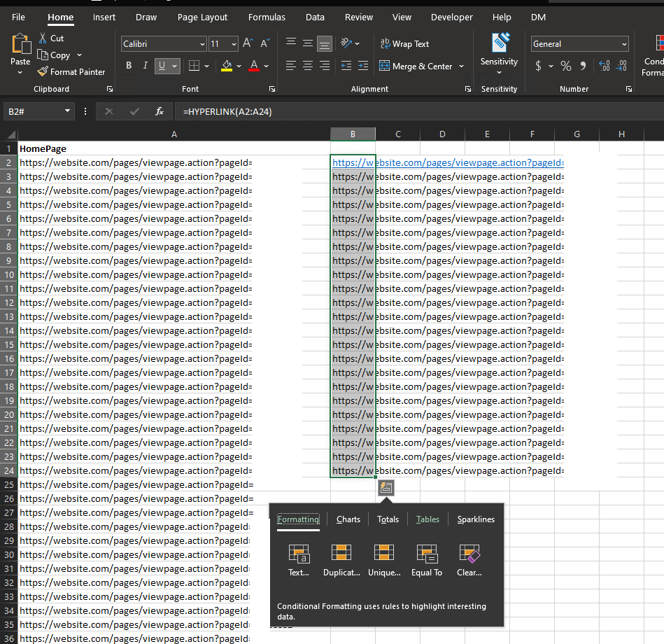Click the Increase Decimal icon
Screen dimensions: 664x644
pyautogui.click(x=605, y=66)
